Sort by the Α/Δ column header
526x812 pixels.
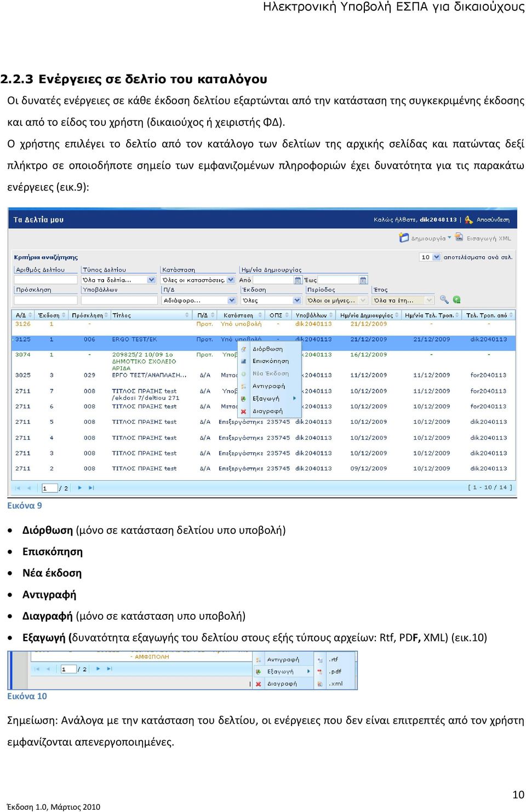(x=22, y=315)
